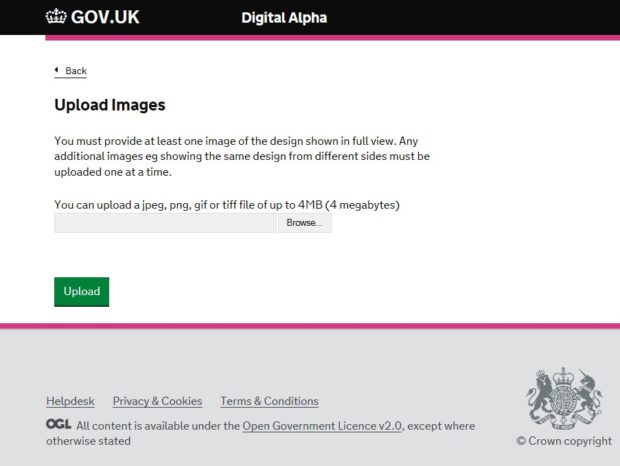
Task: Open the file picker with Browse button
Action: 304,223
